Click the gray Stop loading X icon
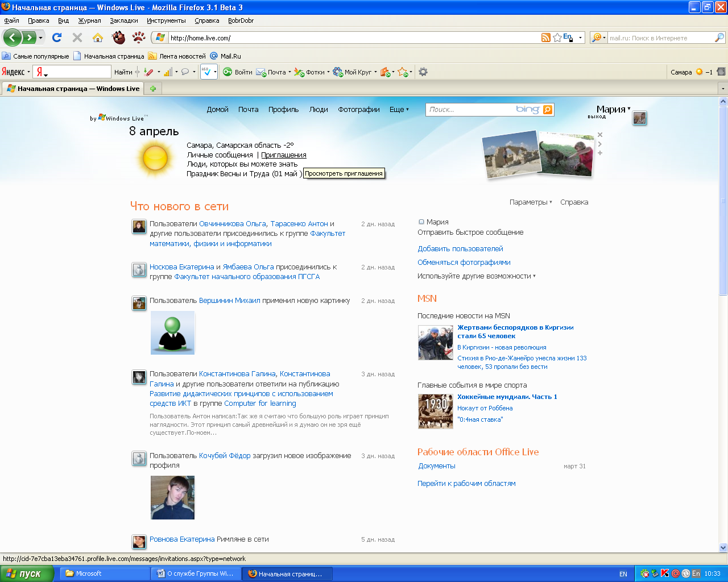The height and width of the screenshot is (582, 728). (x=77, y=38)
